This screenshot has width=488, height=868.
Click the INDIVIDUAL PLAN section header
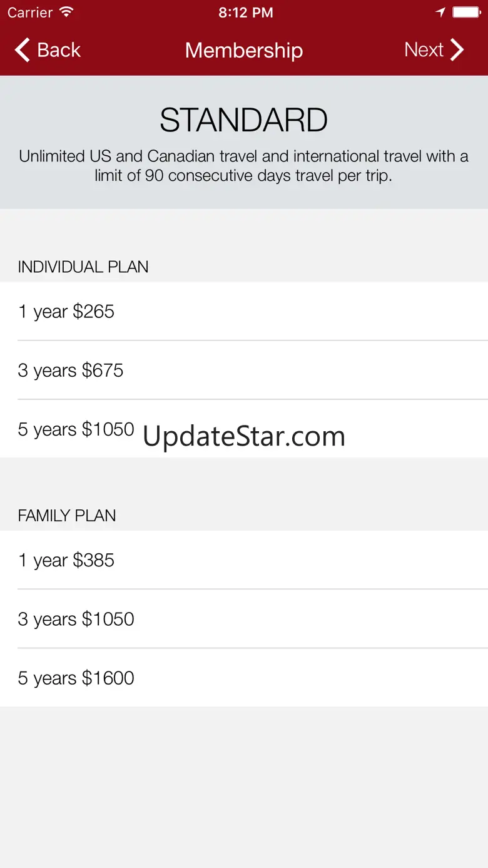[x=83, y=267]
